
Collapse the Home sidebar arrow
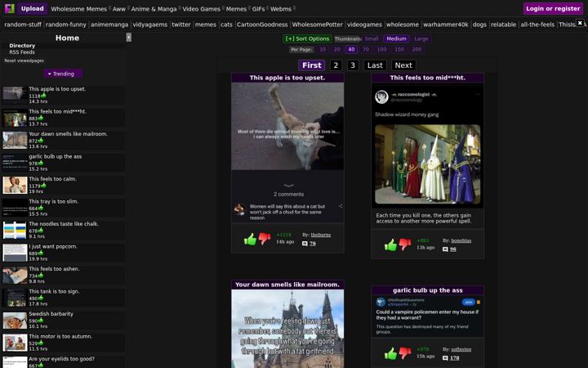[129, 37]
